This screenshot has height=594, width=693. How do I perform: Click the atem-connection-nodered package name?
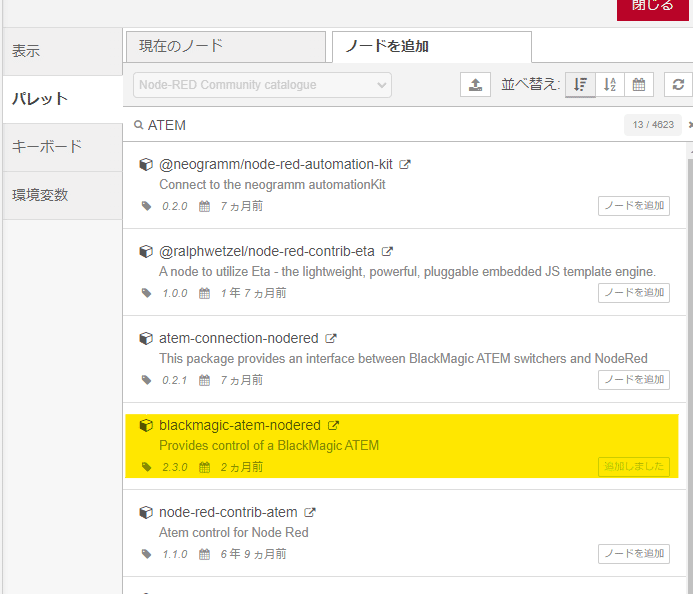pyautogui.click(x=239, y=339)
